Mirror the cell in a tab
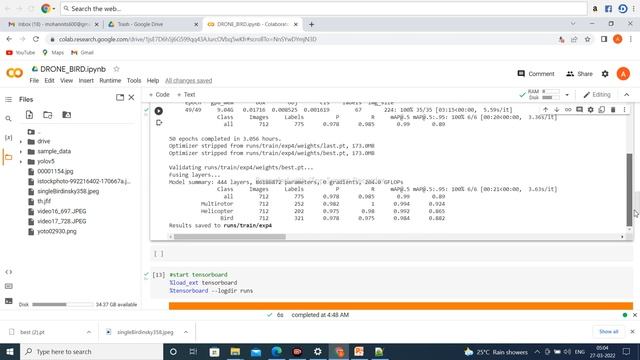This screenshot has width=640, height=360. coord(602,109)
